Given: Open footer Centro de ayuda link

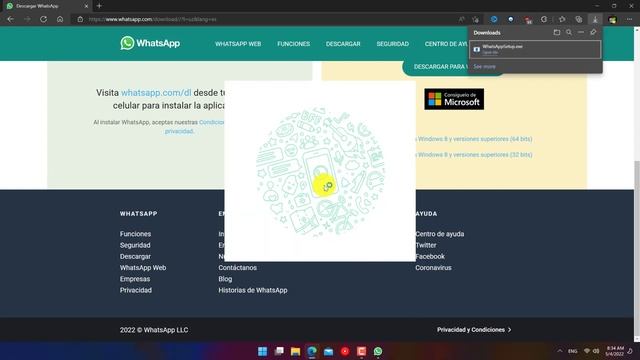Looking at the screenshot, I should point(440,234).
